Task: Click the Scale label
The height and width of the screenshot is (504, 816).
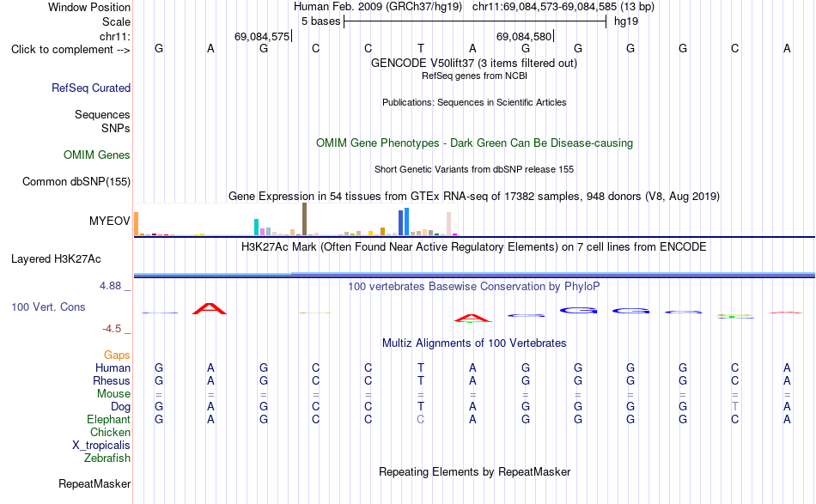Action: (x=116, y=21)
